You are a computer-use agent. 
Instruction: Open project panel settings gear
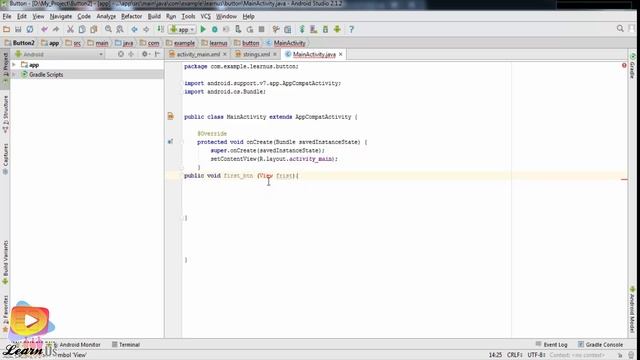point(145,54)
